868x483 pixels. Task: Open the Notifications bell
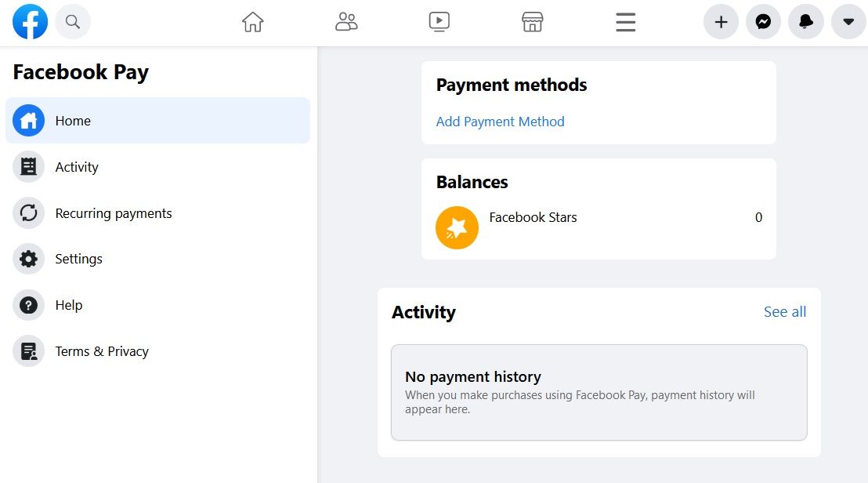(x=805, y=21)
